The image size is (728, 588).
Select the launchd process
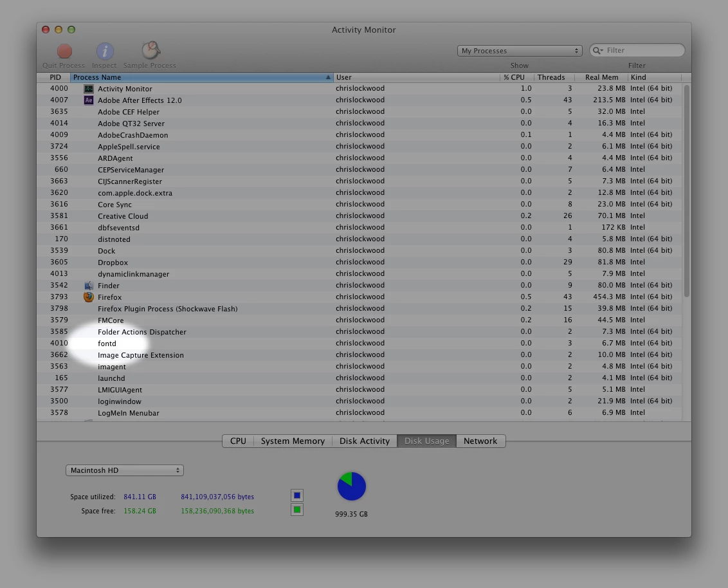click(x=359, y=378)
